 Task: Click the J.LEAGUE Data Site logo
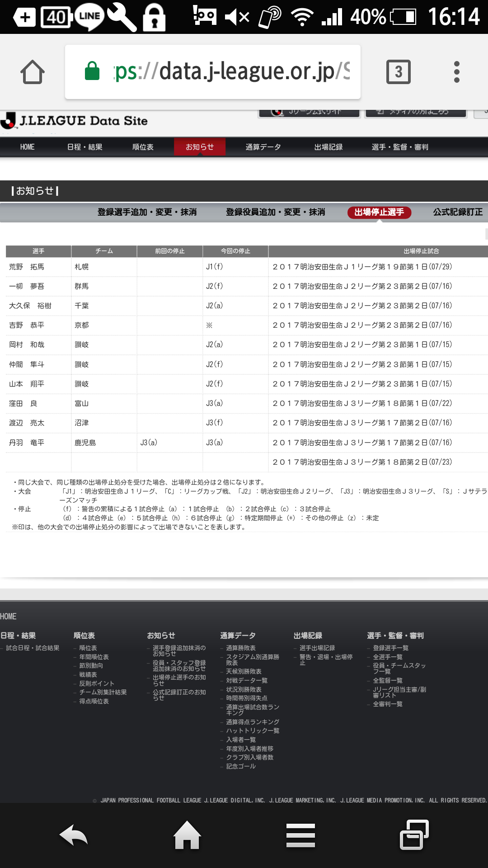(75, 121)
